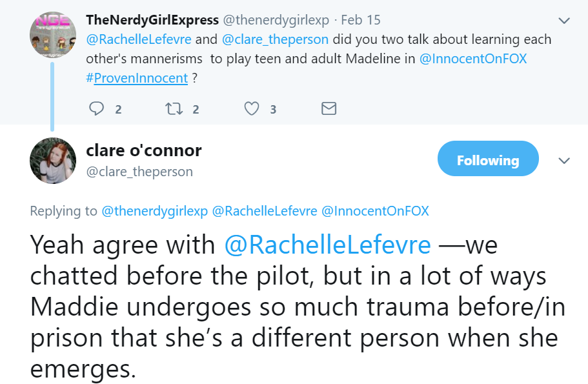The height and width of the screenshot is (384, 588).
Task: Open @RachelleLefevre mention in large reply text
Action: (x=327, y=245)
